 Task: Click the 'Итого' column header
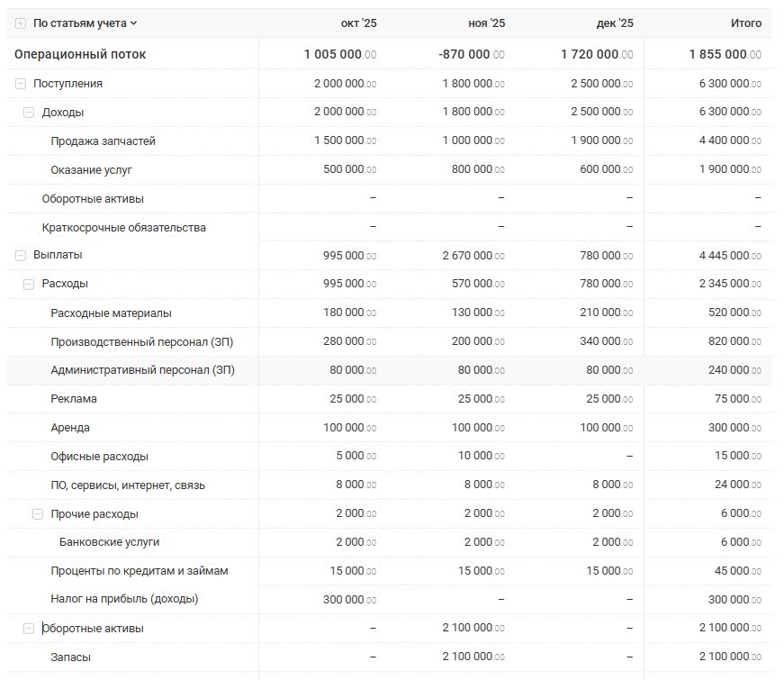(x=746, y=23)
